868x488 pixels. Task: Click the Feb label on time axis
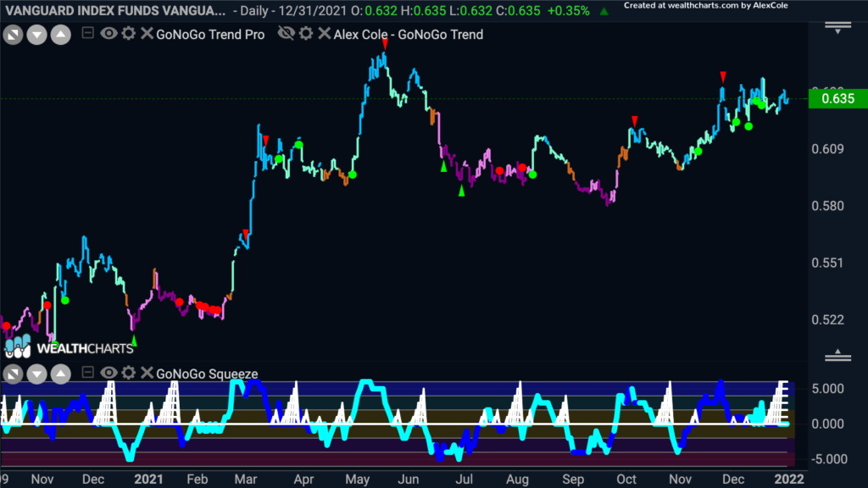pos(197,480)
